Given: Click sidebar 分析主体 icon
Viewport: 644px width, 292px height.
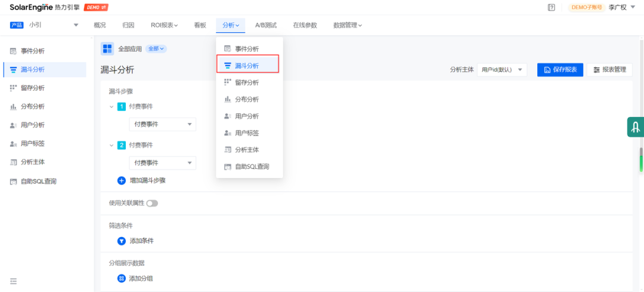Looking at the screenshot, I should tap(13, 162).
